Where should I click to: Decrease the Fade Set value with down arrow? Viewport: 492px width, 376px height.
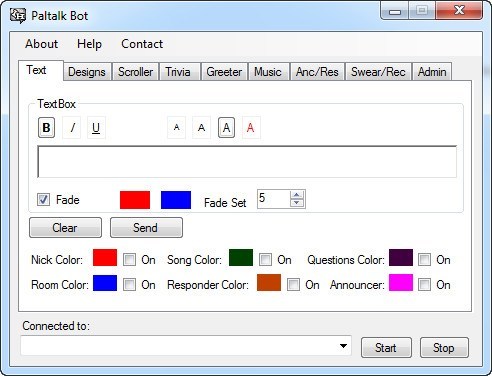click(x=297, y=203)
